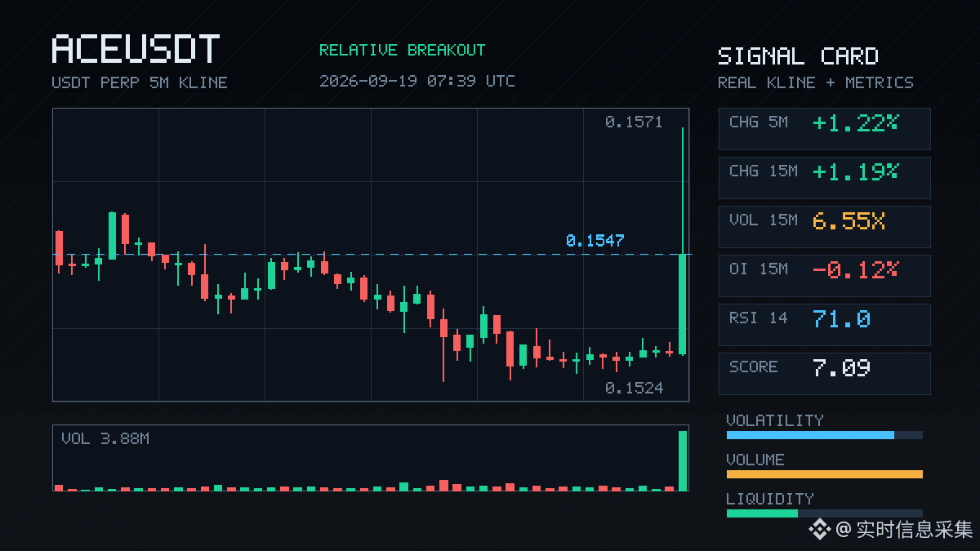Click the 0.1547 current price label

595,241
